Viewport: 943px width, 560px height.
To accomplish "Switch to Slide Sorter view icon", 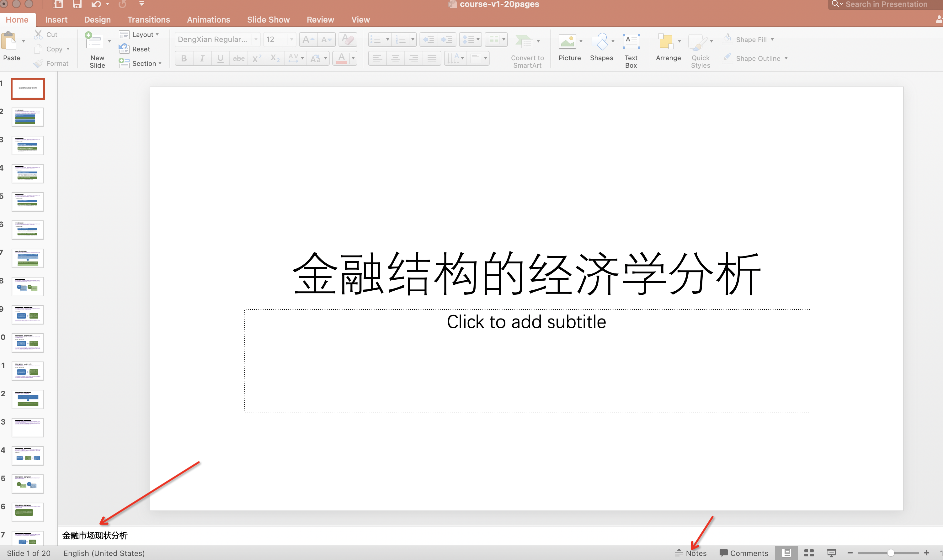I will coord(809,553).
